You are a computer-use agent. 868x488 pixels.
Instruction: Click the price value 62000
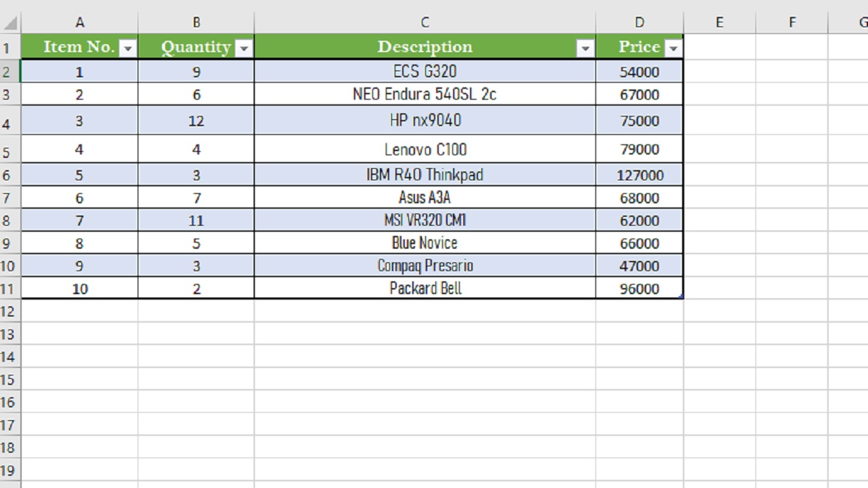pos(639,221)
